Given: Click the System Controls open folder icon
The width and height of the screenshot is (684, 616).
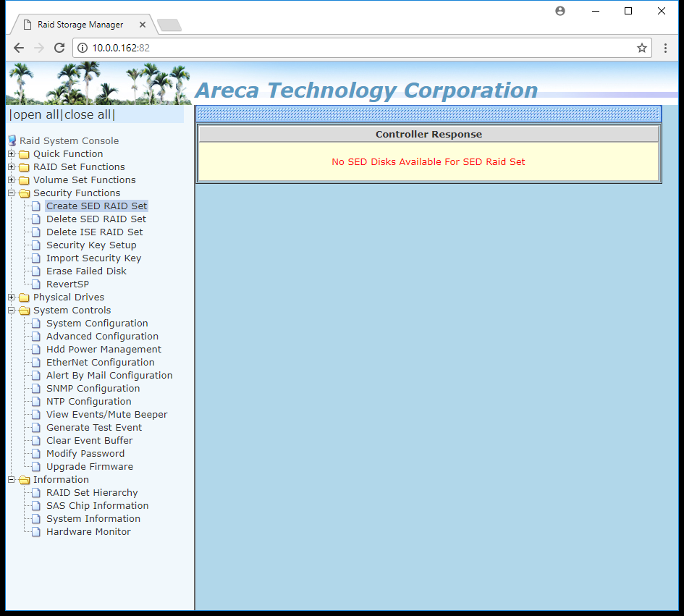Looking at the screenshot, I should pyautogui.click(x=25, y=311).
